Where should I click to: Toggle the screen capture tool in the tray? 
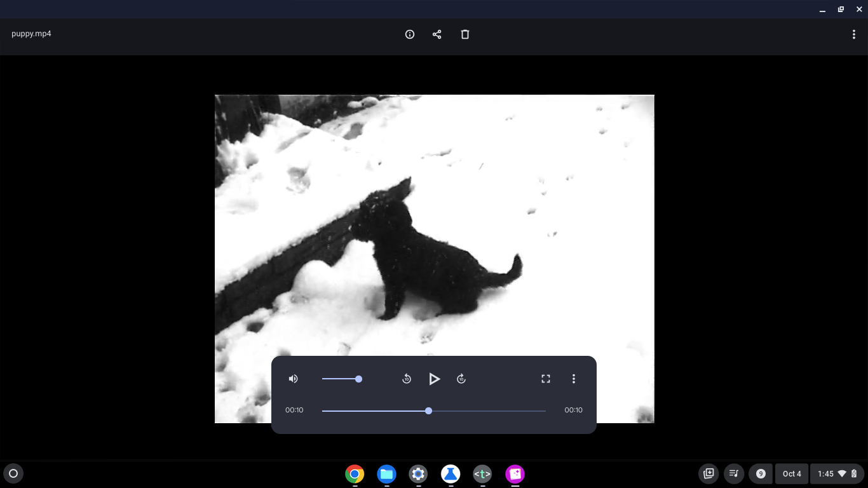click(x=708, y=473)
